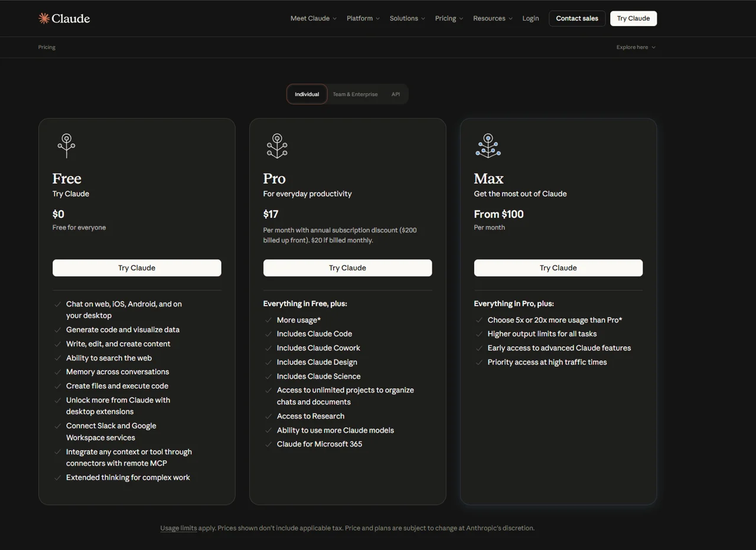Click the "Free" plan heading
756x550 pixels.
click(x=67, y=178)
